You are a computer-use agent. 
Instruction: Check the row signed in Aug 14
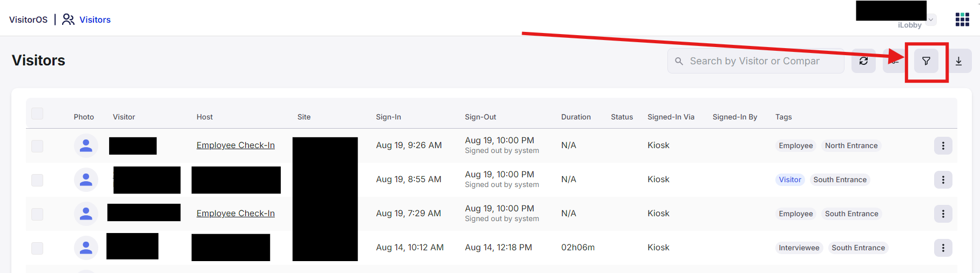(37, 248)
